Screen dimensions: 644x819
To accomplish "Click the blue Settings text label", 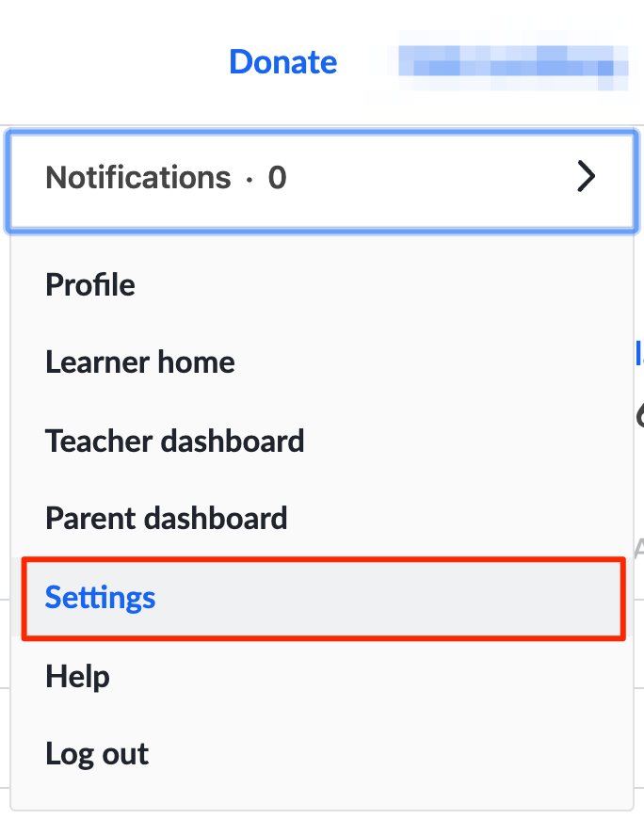I will pyautogui.click(x=101, y=598).
